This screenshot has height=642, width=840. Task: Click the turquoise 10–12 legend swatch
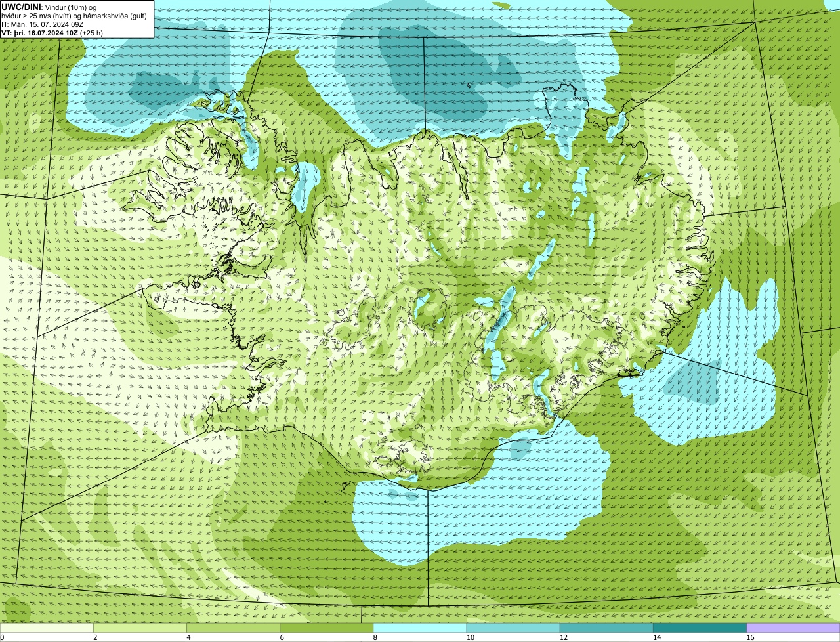click(513, 628)
